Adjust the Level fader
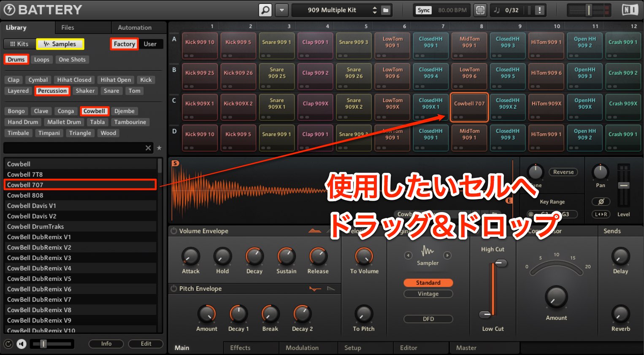644x355 pixels. (624, 186)
